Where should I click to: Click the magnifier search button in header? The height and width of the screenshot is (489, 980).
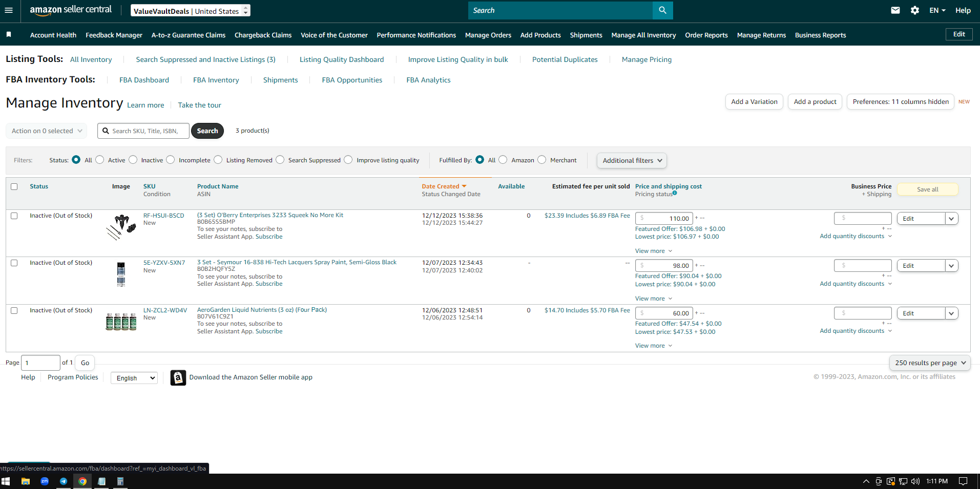[662, 10]
